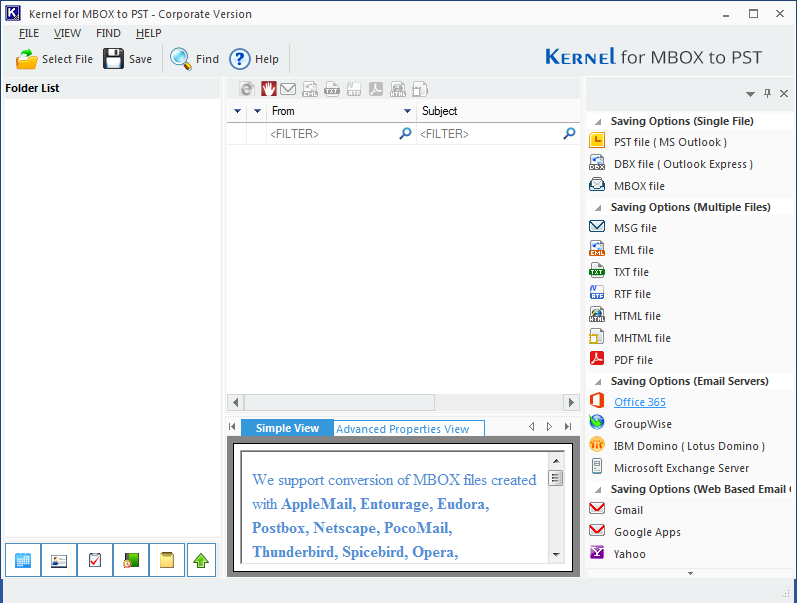
Task: Choose the TXT file saving option
Action: point(631,272)
